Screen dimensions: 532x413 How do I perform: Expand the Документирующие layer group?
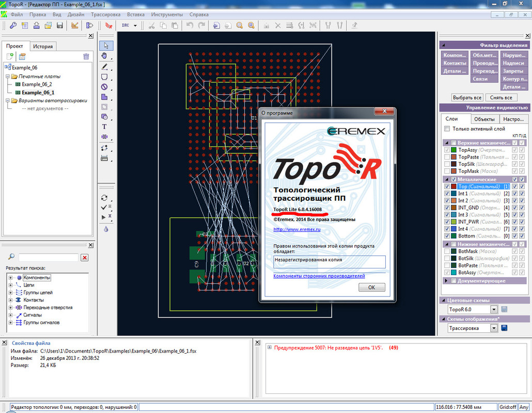446,281
